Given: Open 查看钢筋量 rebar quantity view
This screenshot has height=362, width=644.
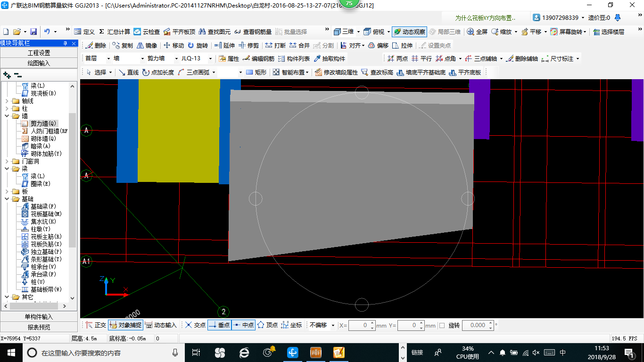Looking at the screenshot, I should tap(253, 32).
